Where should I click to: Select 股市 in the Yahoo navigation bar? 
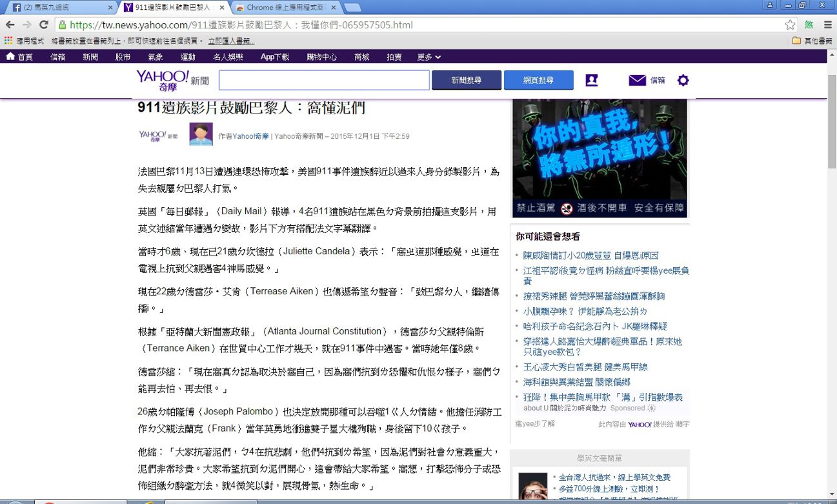[123, 57]
